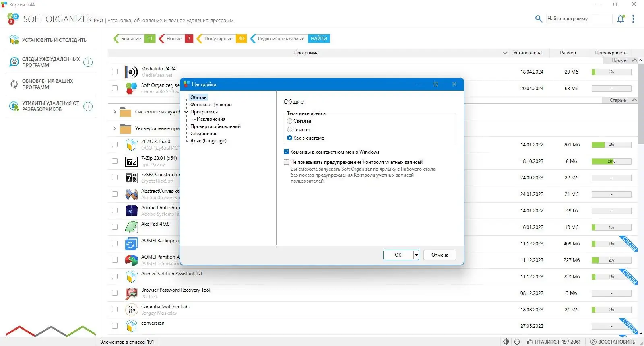644x346 pixels.
Task: Tick the checkbox for MediaInfo 24.04
Action: 115,72
